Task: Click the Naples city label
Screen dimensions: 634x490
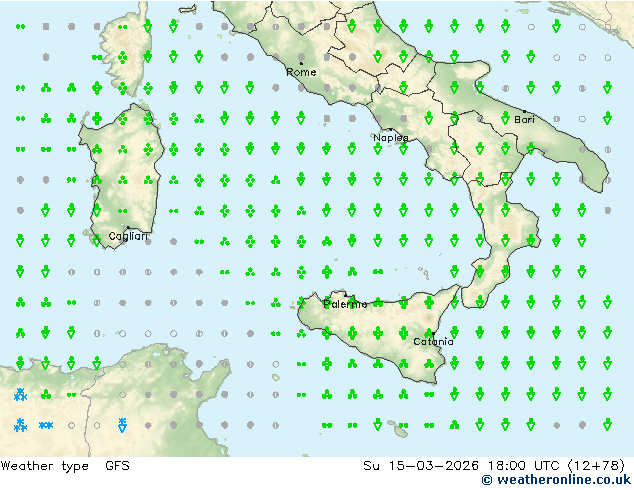Action: tap(391, 138)
